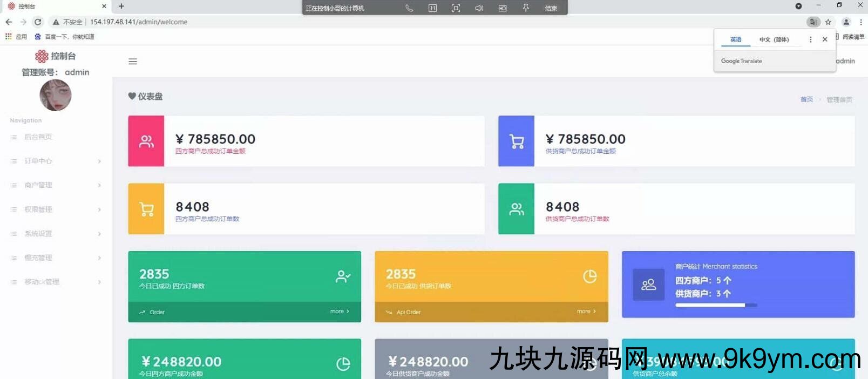
Task: Open 后台首页 in sidebar
Action: tap(38, 137)
